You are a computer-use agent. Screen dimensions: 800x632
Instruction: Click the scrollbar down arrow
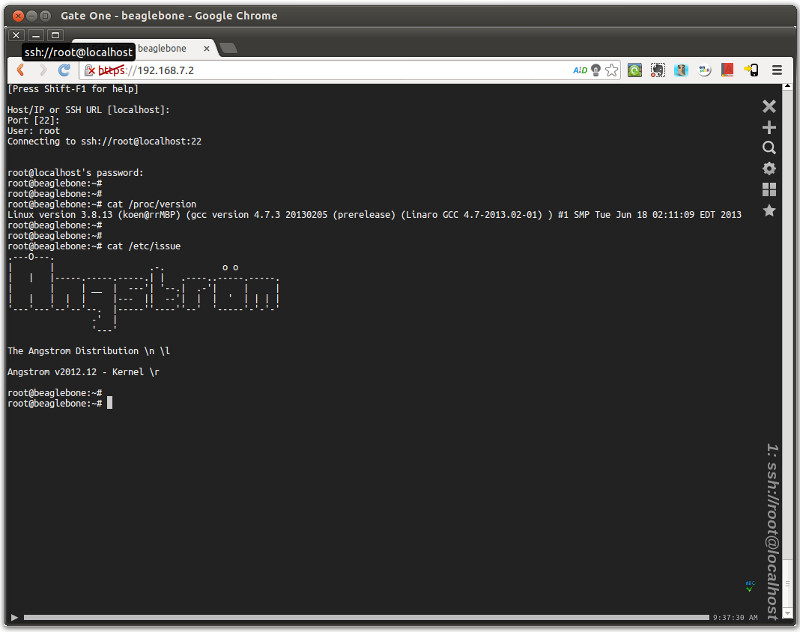(787, 614)
